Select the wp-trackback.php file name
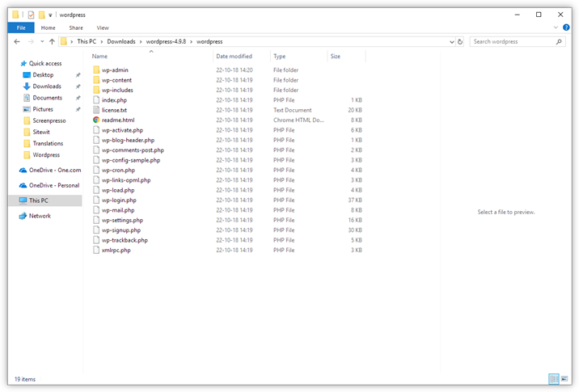 125,240
